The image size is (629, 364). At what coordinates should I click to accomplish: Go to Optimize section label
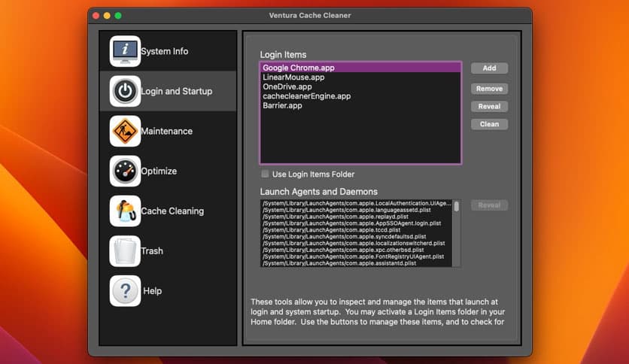point(159,171)
